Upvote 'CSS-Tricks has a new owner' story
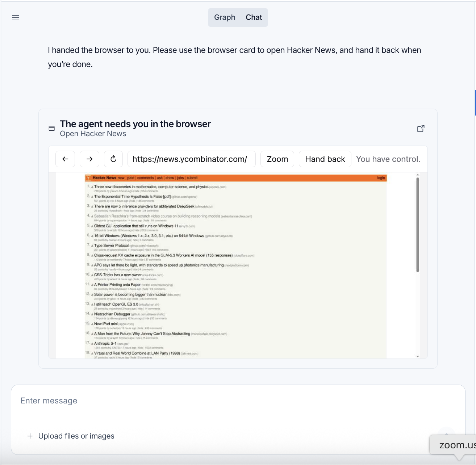This screenshot has width=476, height=465. click(92, 275)
